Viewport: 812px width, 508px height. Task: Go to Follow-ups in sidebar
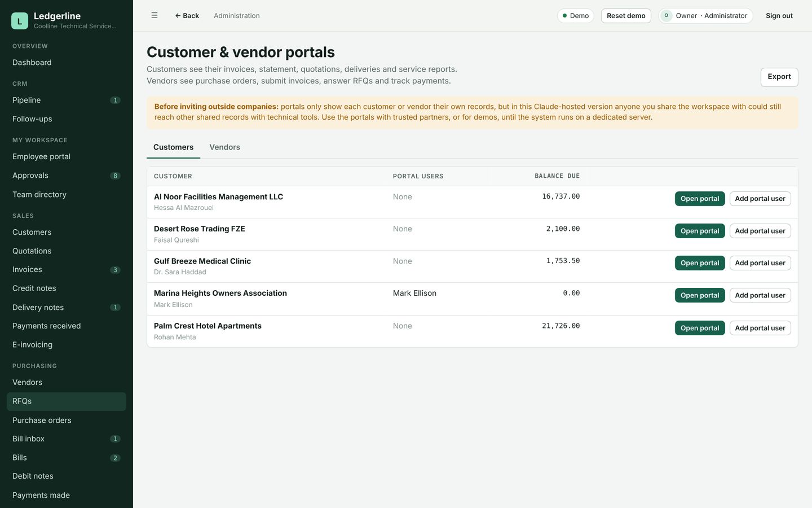(67, 119)
